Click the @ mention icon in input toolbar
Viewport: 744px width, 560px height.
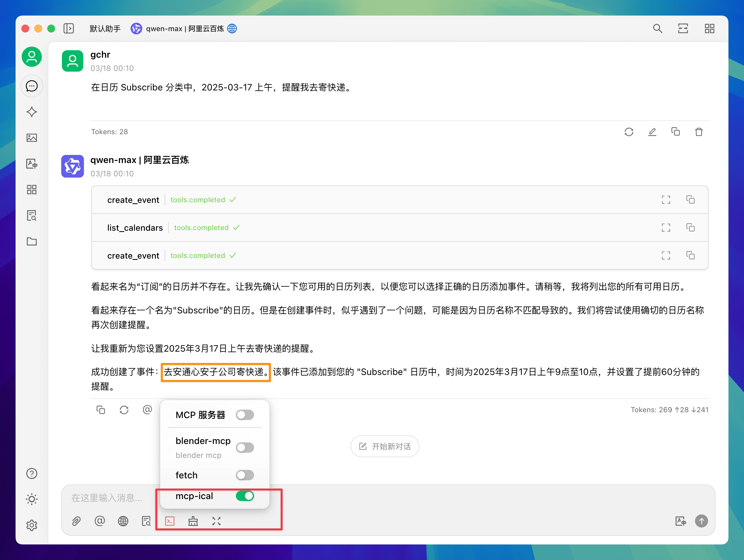click(99, 521)
